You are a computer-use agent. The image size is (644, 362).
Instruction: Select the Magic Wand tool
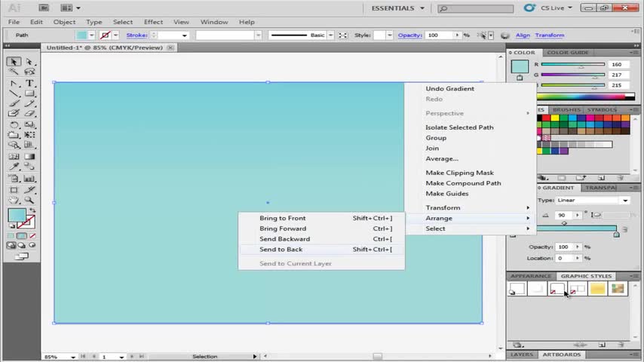[14, 72]
